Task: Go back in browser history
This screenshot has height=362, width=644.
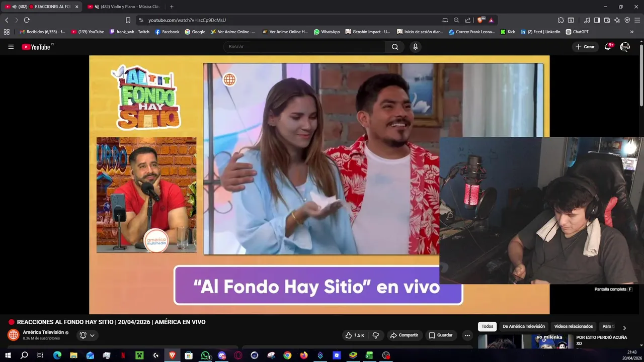Action: [7, 20]
